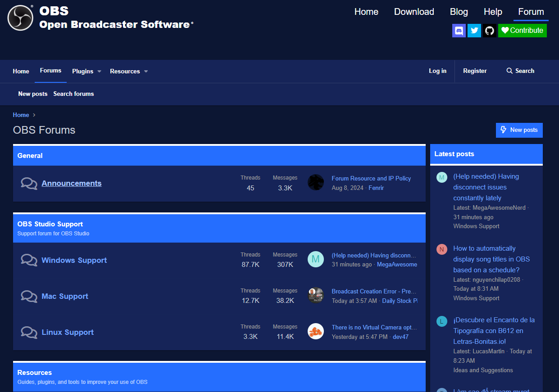Click the Log in link
The height and width of the screenshot is (392, 559).
pyautogui.click(x=438, y=71)
